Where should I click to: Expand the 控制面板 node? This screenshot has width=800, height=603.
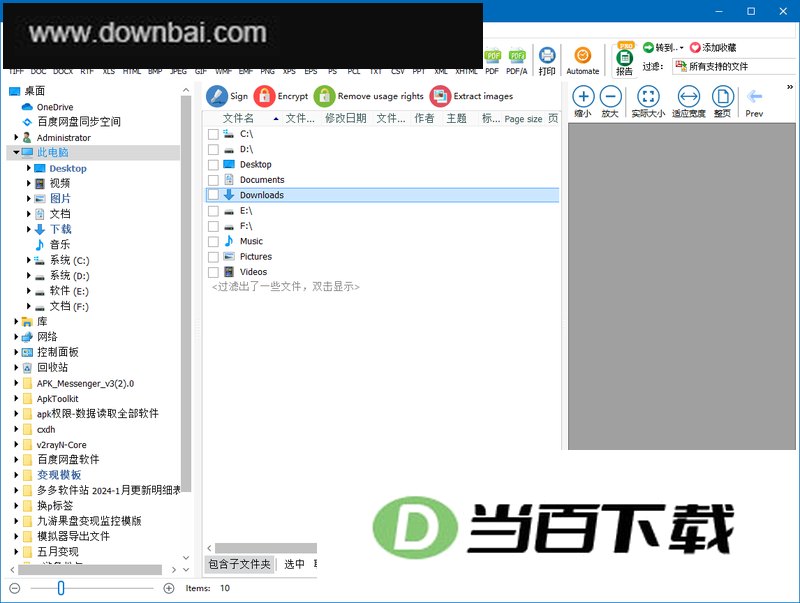point(16,352)
